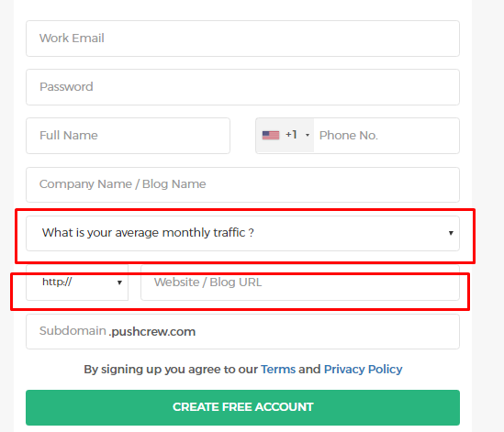Screen dimensions: 504x432
Task: Activate the Phone No. input
Action: pyautogui.click(x=386, y=136)
